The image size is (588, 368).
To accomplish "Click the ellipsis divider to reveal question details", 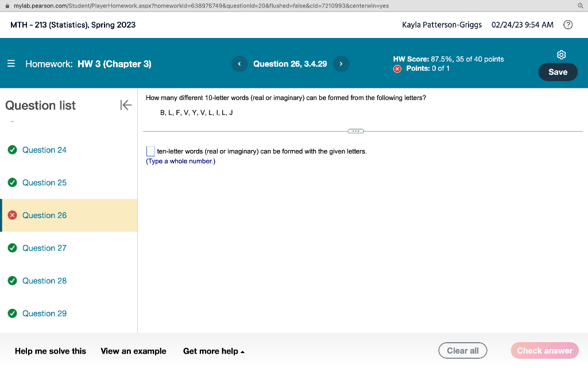I will pos(355,131).
